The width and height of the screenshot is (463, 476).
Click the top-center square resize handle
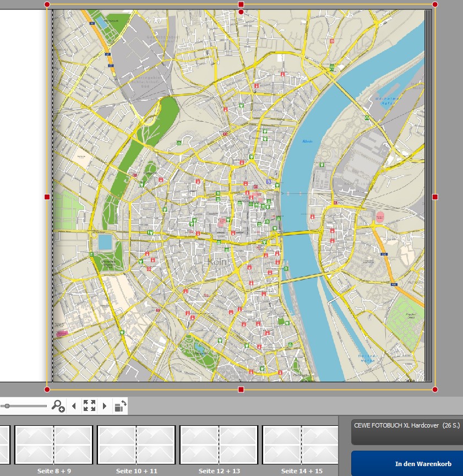[x=241, y=4]
